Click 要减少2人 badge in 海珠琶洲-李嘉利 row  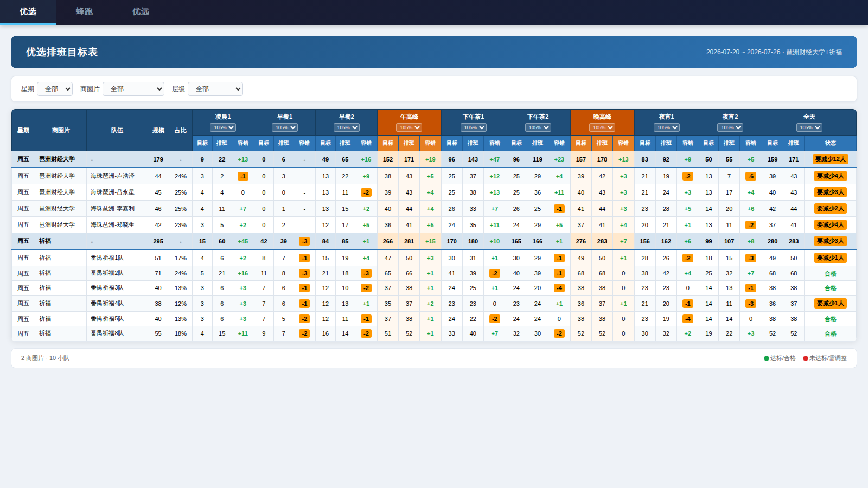click(831, 209)
